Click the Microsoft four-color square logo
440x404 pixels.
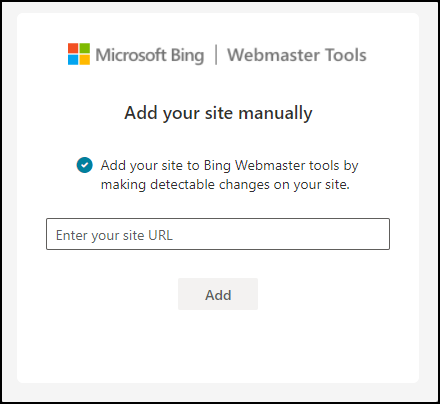pos(79,54)
